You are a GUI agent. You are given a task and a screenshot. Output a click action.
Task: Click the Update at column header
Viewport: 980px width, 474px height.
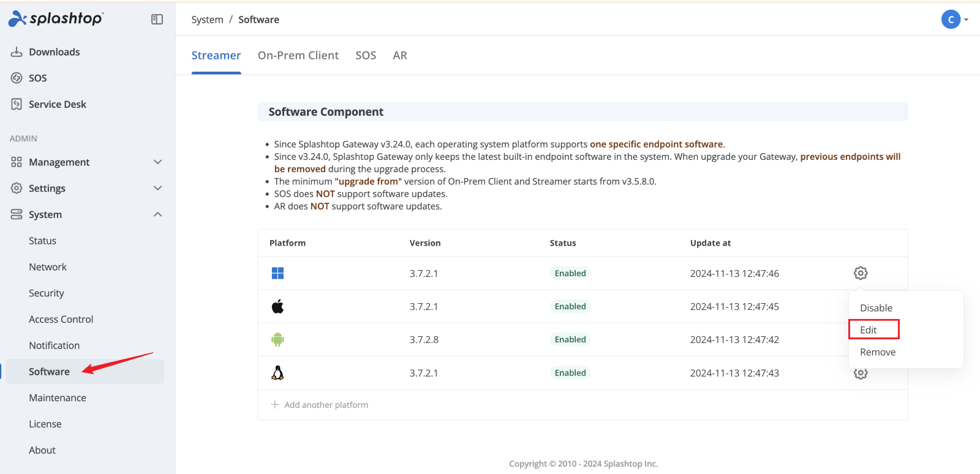710,243
